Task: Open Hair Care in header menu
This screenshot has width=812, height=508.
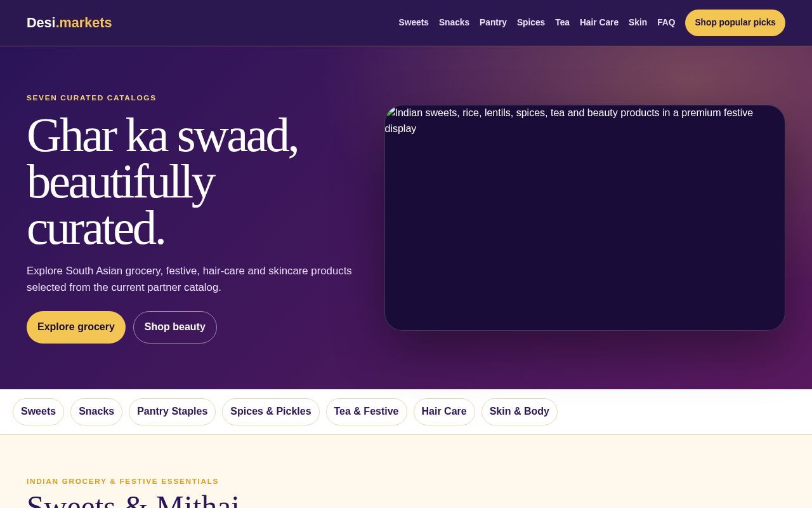Action: pos(599,22)
